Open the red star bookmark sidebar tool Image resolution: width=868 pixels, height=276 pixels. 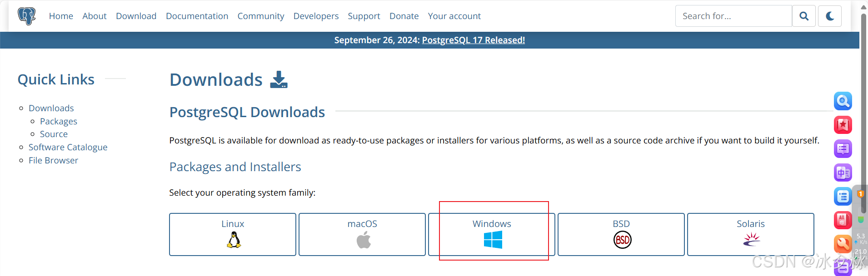[x=843, y=125]
